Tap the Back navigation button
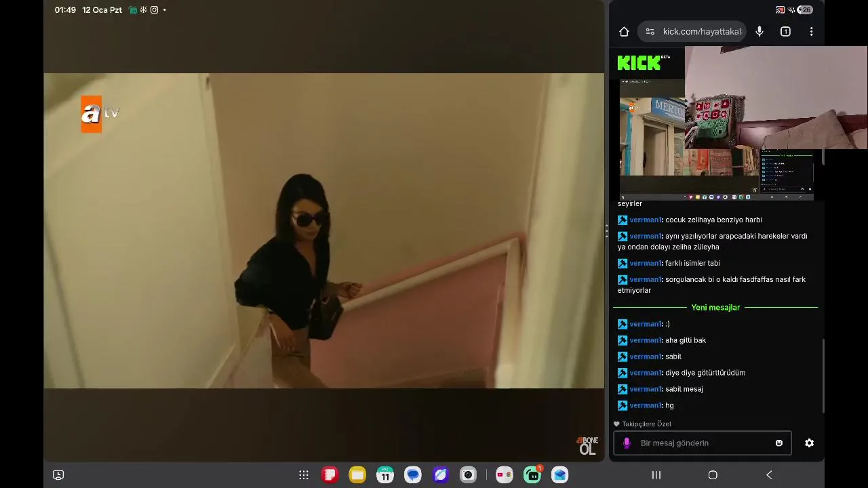The height and width of the screenshot is (488, 868). point(769,475)
